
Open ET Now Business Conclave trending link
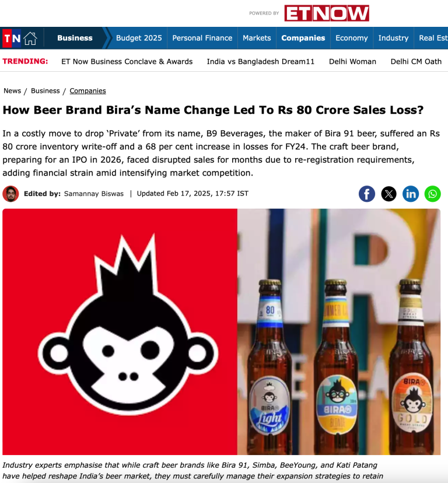[127, 62]
